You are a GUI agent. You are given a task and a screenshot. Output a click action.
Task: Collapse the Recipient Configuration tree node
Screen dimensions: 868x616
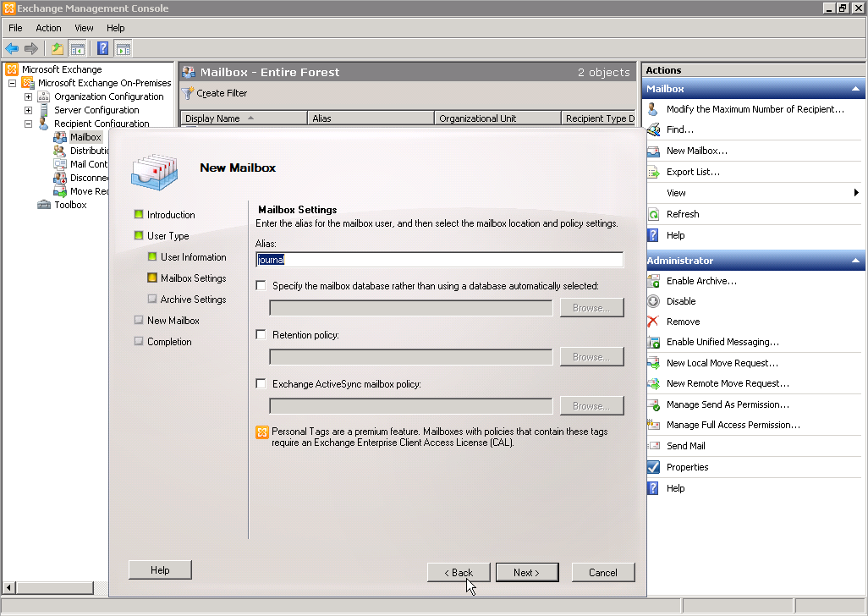point(28,124)
